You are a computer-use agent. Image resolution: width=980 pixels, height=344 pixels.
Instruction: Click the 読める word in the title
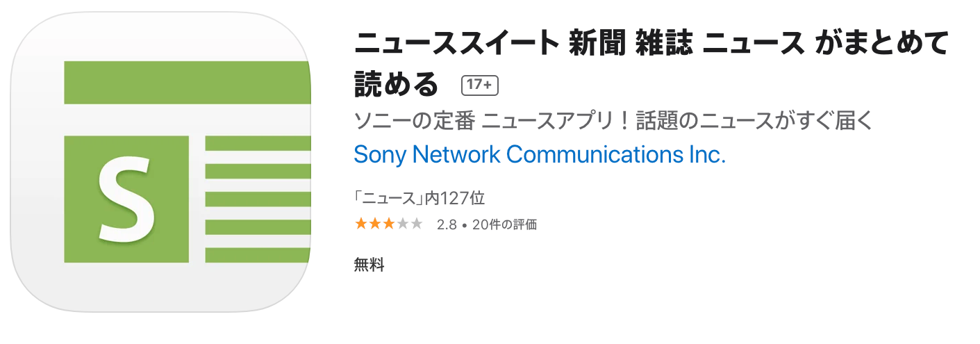point(397,84)
